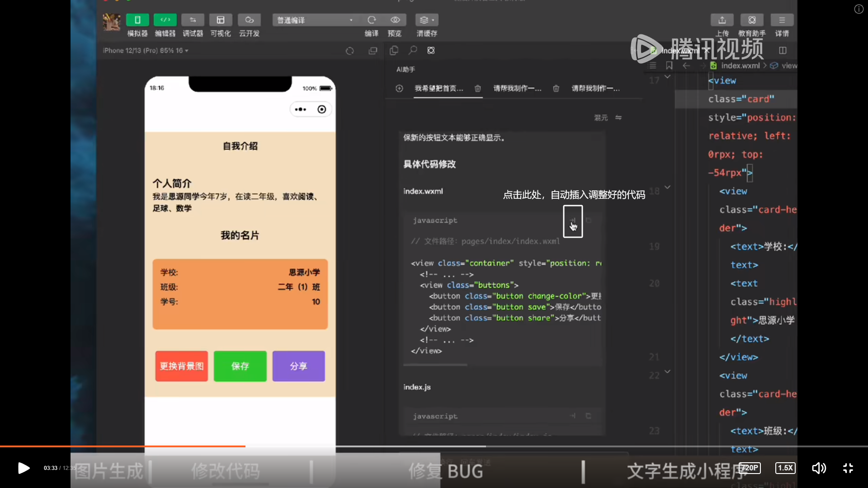Seek on the video progress bar

point(434,446)
